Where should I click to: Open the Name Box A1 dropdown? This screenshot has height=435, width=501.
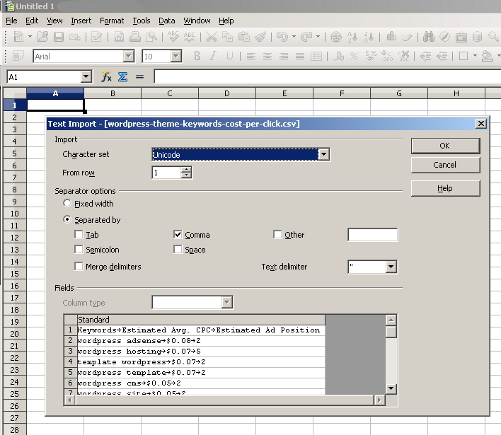[x=86, y=77]
